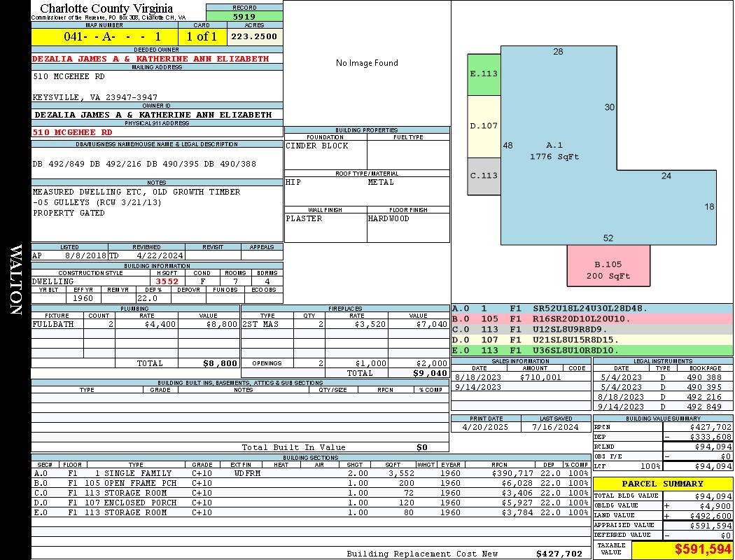Click the yellow PARCEL SUMMARY header
The width and height of the screenshot is (735, 560).
tap(663, 484)
